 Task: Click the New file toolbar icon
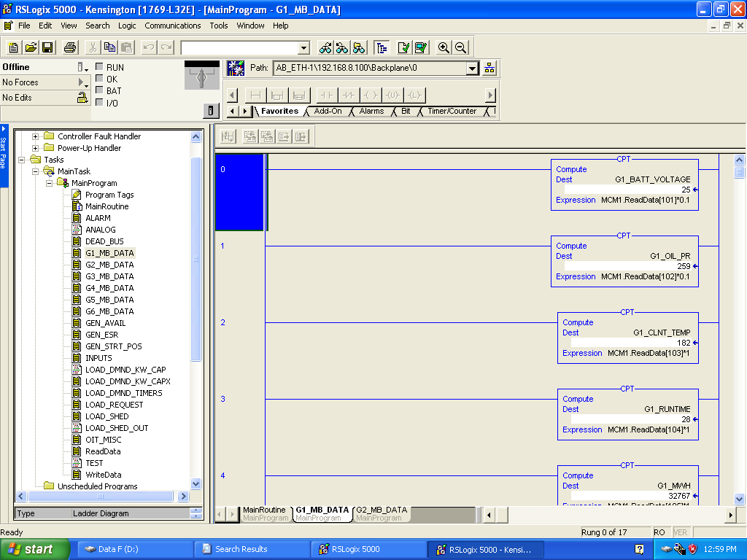pos(13,47)
